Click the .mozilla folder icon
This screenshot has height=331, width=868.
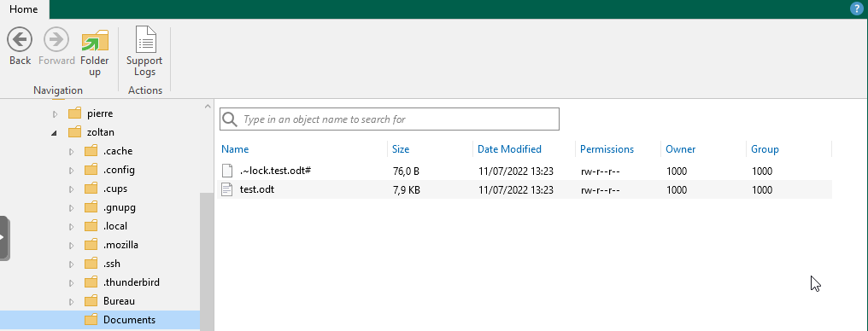[91, 245]
